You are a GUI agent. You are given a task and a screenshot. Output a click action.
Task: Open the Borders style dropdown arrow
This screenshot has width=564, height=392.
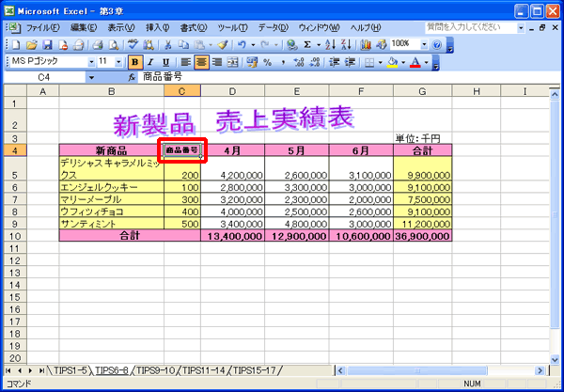click(x=381, y=63)
